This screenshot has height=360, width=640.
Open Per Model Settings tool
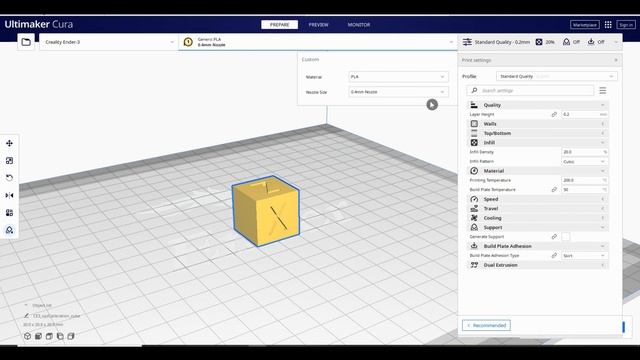pos(9,213)
